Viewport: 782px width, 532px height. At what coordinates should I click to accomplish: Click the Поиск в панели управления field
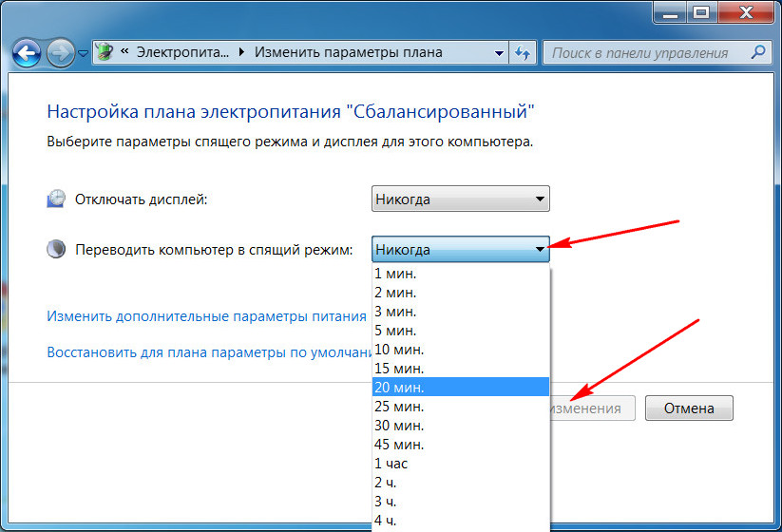646,52
